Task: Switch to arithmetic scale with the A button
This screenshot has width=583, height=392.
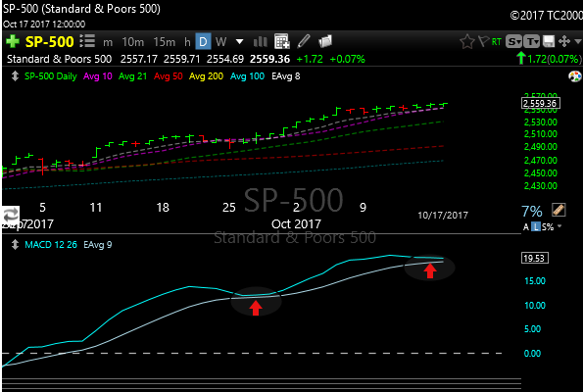Action: point(526,226)
